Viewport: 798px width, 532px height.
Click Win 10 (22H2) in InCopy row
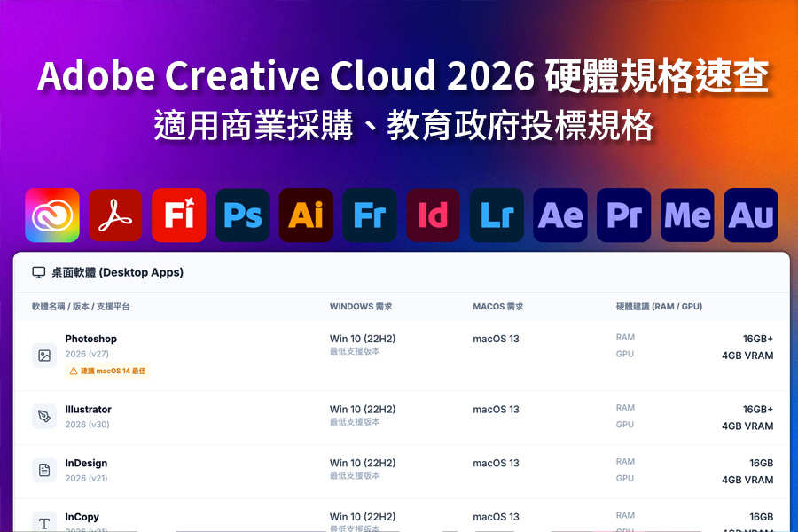point(363,517)
